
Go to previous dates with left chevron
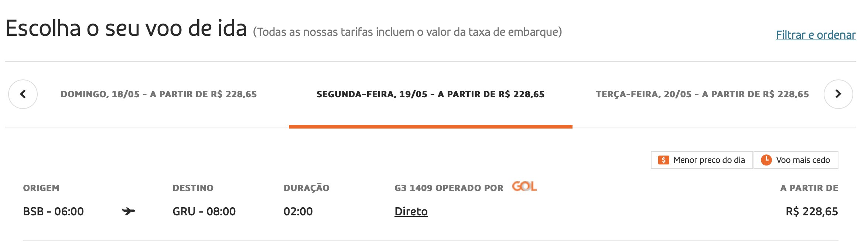pos(23,94)
